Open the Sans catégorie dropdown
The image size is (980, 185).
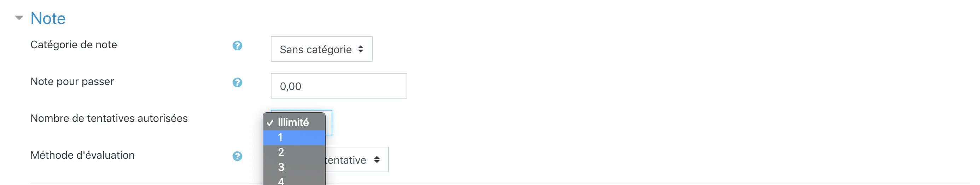(x=321, y=49)
